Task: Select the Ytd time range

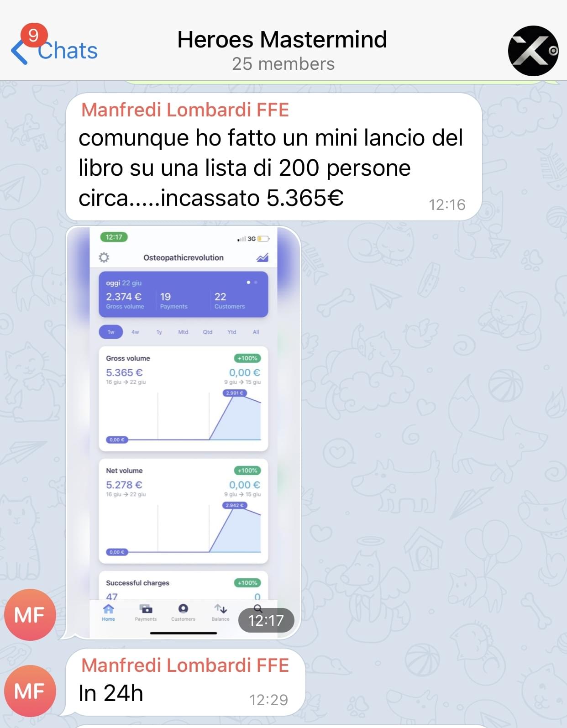Action: click(232, 332)
